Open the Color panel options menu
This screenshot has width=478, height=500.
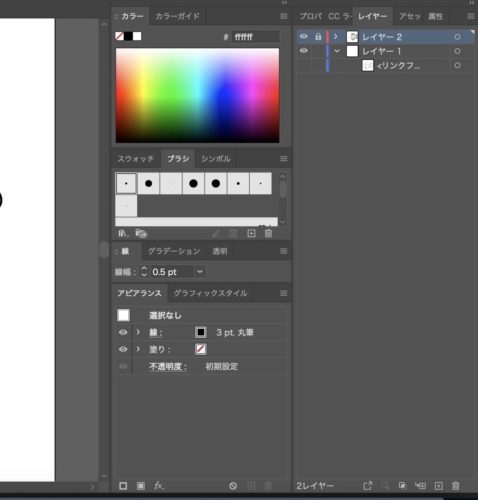284,16
